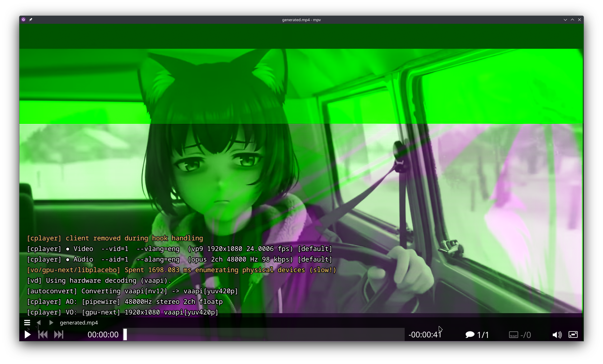
Task: Cycle subtitle track -/0
Action: tap(520, 335)
